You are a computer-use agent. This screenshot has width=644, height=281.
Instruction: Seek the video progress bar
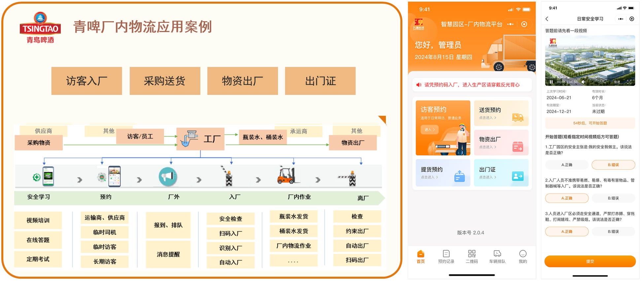pos(590,78)
